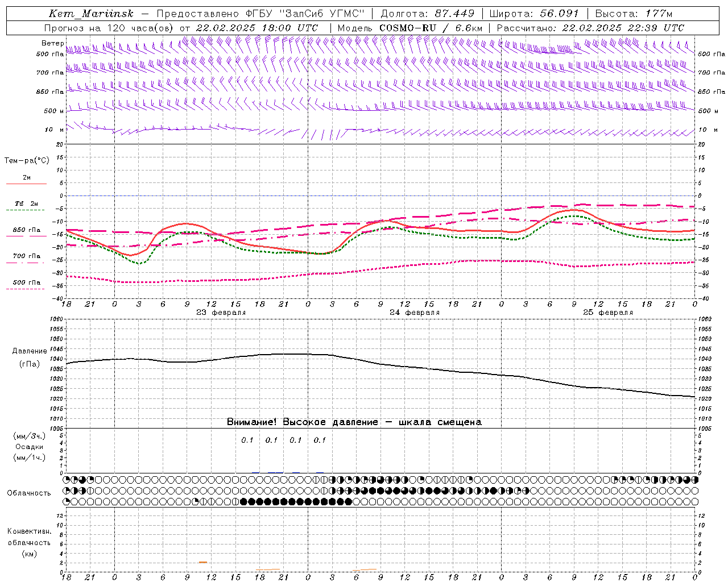
Task: Click 'Предоставлено ФГБУ ЗапСиб УГМС' provider text
Action: click(x=260, y=14)
